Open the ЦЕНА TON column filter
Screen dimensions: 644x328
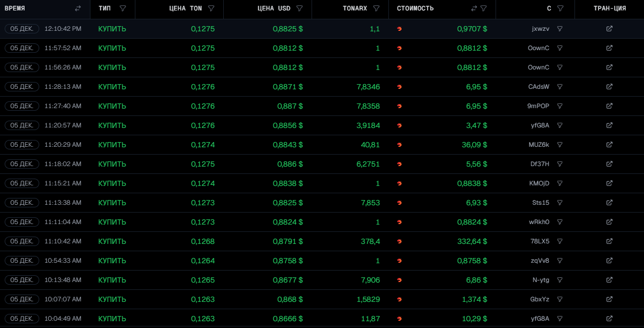pos(211,8)
